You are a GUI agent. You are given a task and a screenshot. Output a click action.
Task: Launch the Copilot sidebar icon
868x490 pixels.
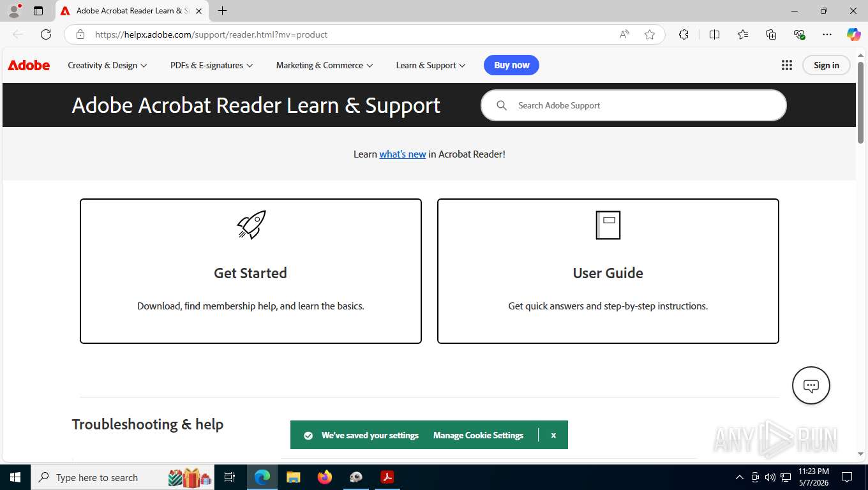click(853, 34)
